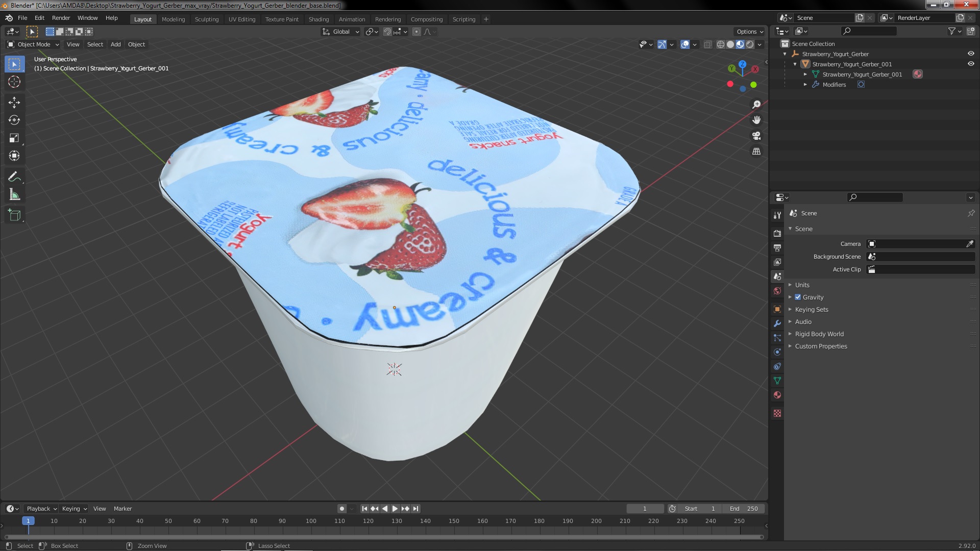Viewport: 980px width, 551px height.
Task: Play the animation forward
Action: [x=395, y=509]
